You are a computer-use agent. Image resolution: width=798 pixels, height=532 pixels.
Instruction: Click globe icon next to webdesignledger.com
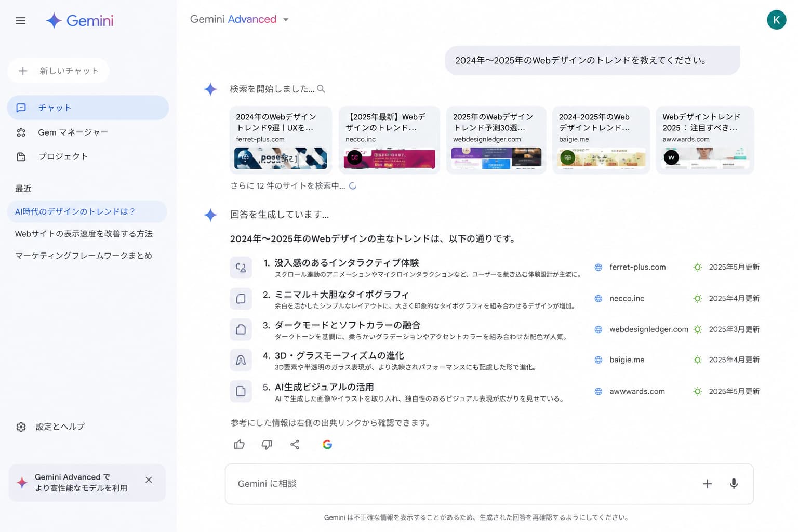598,329
